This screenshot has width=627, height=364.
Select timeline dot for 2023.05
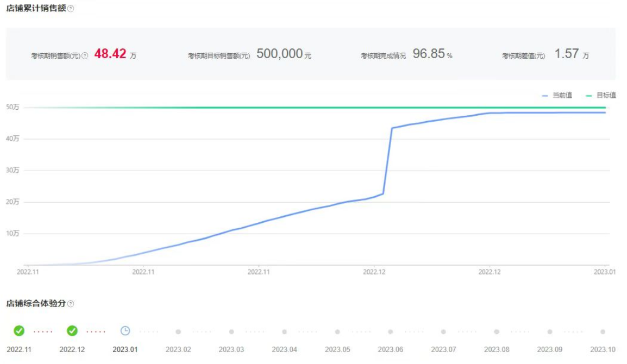(337, 331)
